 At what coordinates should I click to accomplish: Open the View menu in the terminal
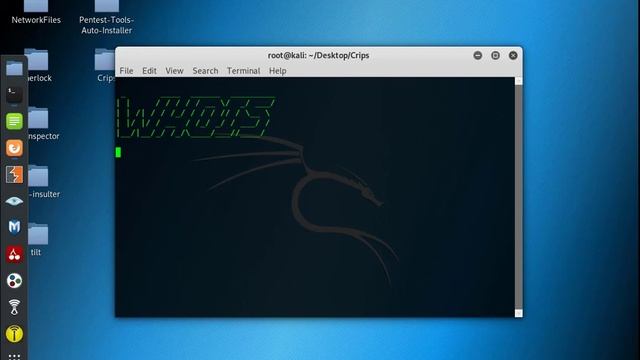click(x=174, y=71)
